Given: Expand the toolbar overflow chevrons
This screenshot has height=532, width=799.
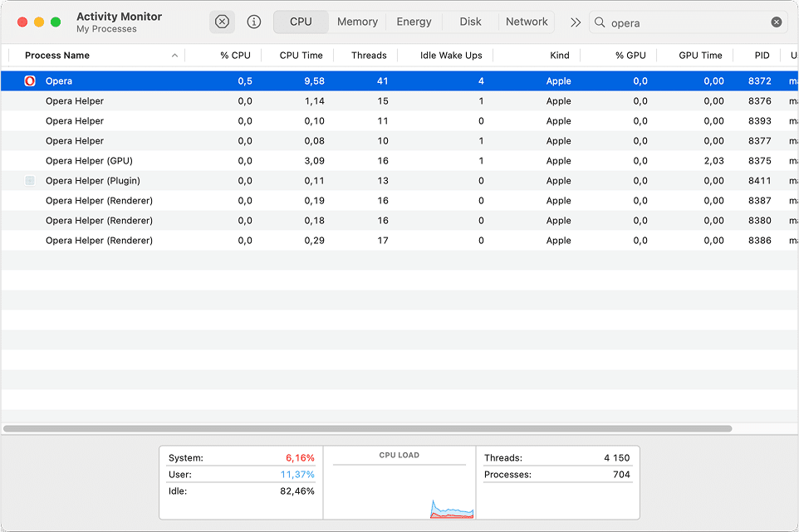Looking at the screenshot, I should (576, 22).
